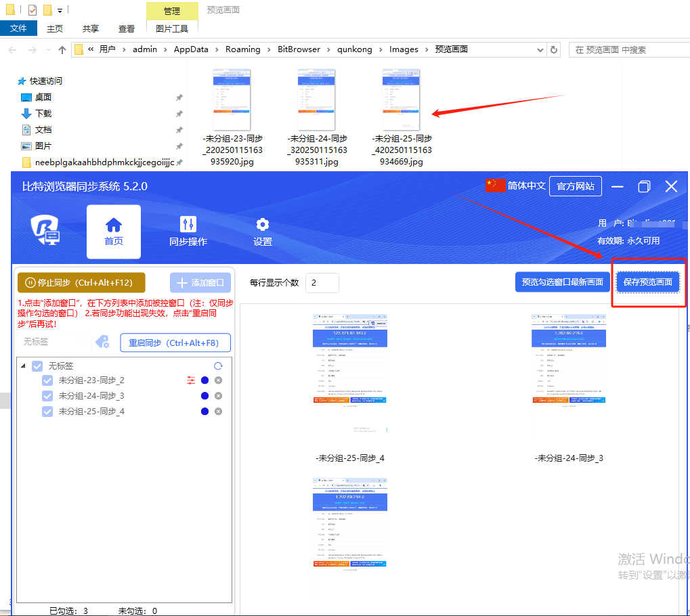Remove 未分组-25-同步_4 with its gray X icon
690x616 pixels.
(x=218, y=412)
